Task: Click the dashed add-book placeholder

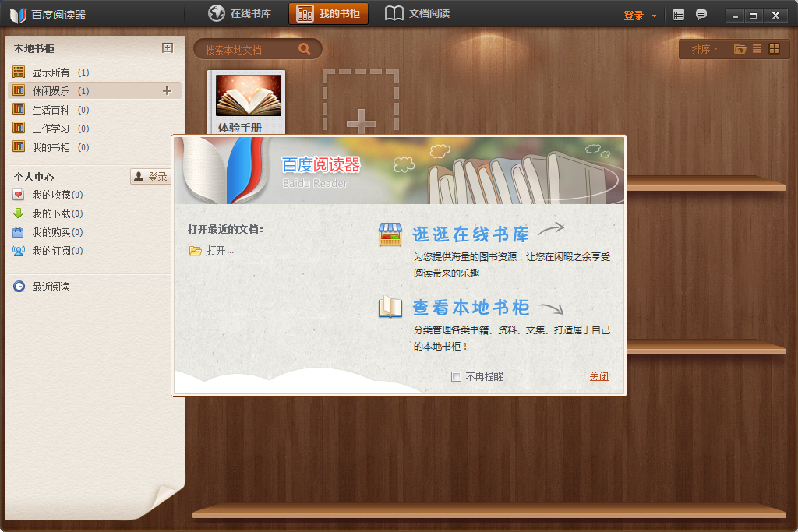Action: point(361,102)
